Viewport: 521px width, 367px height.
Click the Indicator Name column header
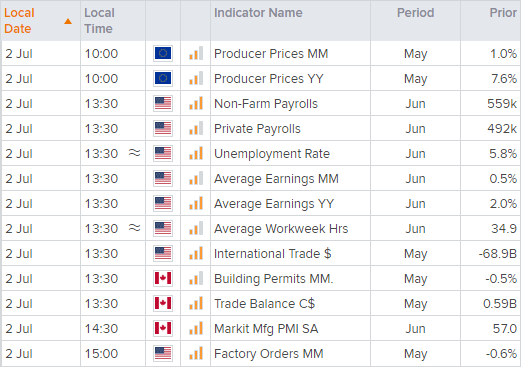coord(258,13)
